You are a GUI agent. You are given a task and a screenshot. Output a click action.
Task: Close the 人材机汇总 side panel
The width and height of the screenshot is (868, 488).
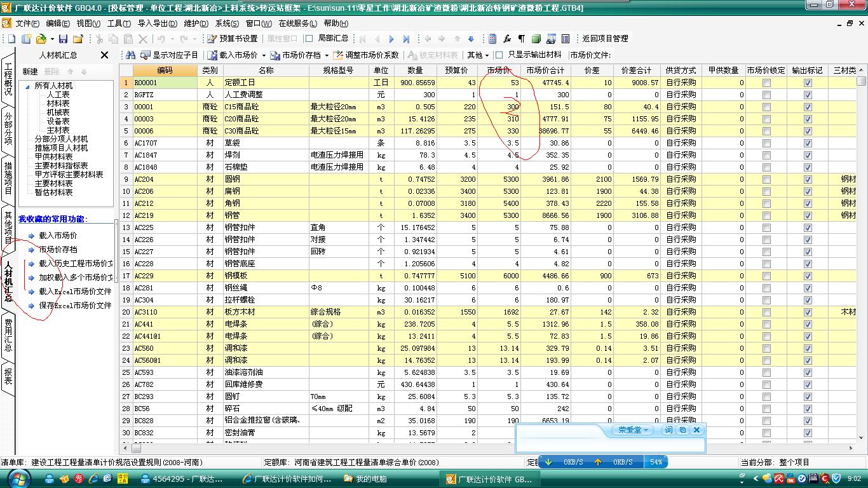pyautogui.click(x=105, y=55)
